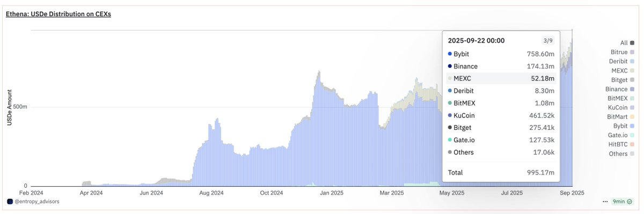Open the Ethena: USDe Distribution on CEXs title link

coord(58,13)
